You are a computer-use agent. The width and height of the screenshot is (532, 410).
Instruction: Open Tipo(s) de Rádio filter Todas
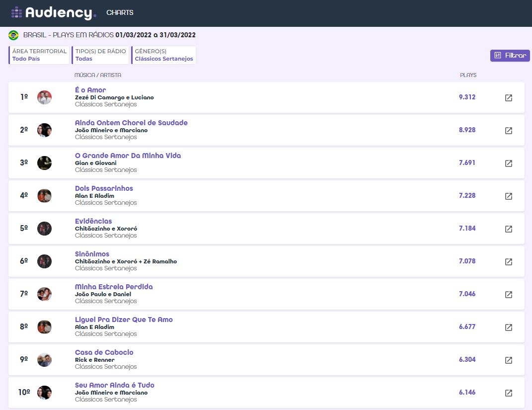pos(100,55)
